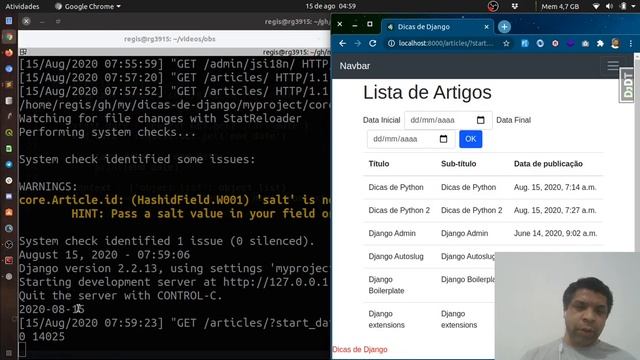Viewport: 640px width, 360px height.
Task: Open calendar picker for Data Inicial
Action: click(480, 120)
